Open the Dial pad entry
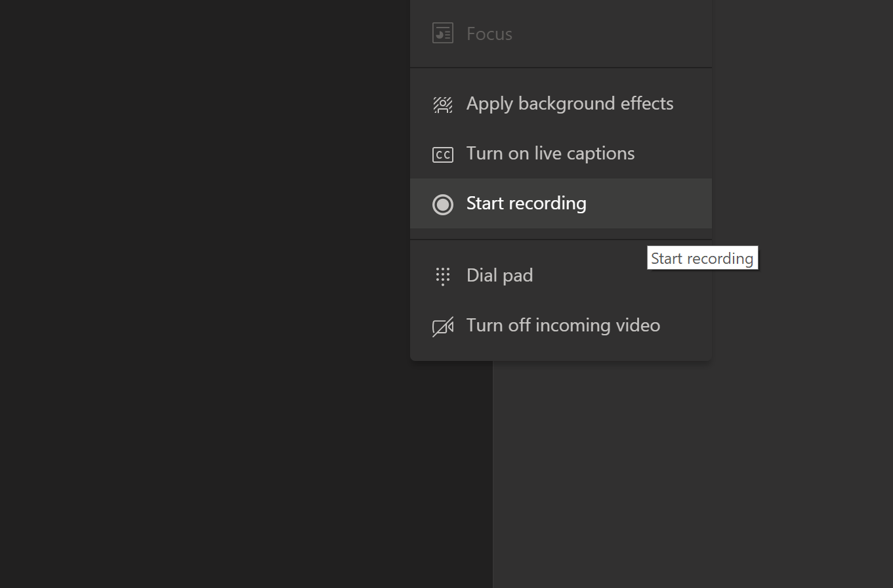This screenshot has width=893, height=588. pos(499,276)
